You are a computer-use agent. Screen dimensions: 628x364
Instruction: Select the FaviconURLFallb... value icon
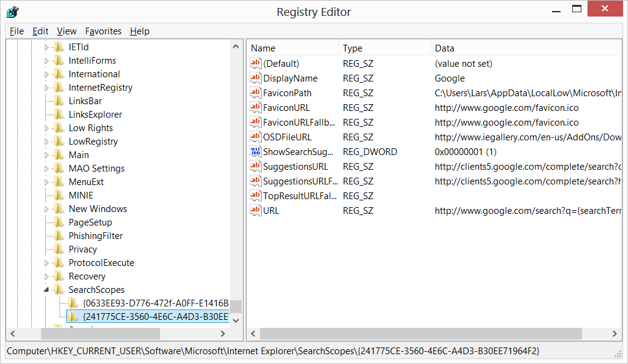[x=255, y=122]
